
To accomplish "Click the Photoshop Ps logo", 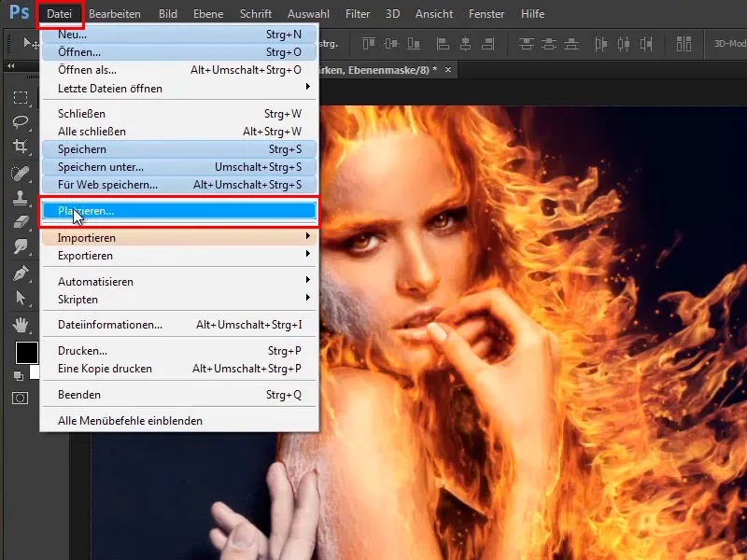I will pyautogui.click(x=19, y=12).
